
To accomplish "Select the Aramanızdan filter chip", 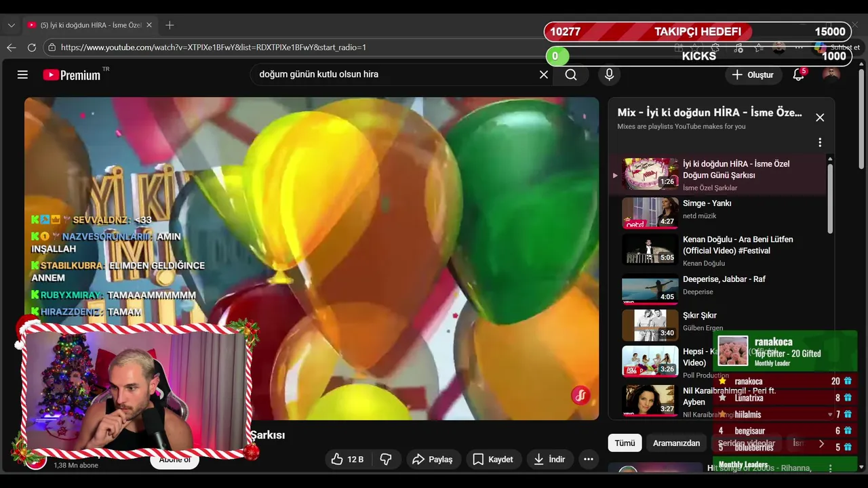I will click(x=676, y=443).
